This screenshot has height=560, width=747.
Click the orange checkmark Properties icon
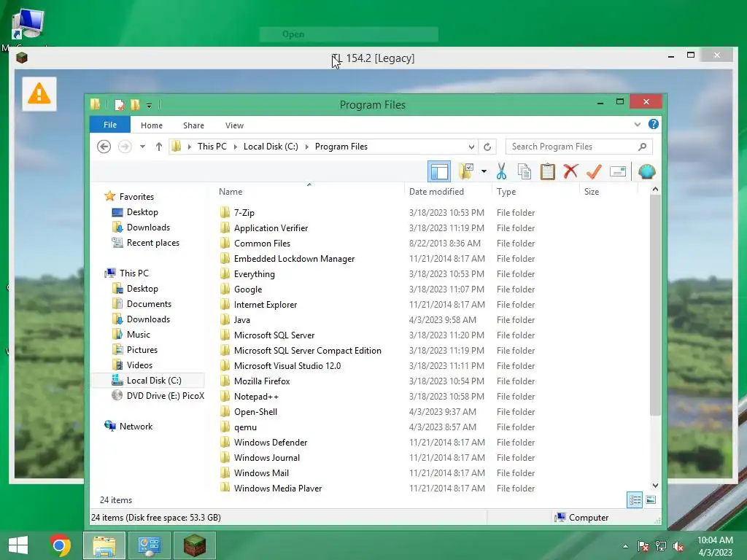pyautogui.click(x=594, y=171)
